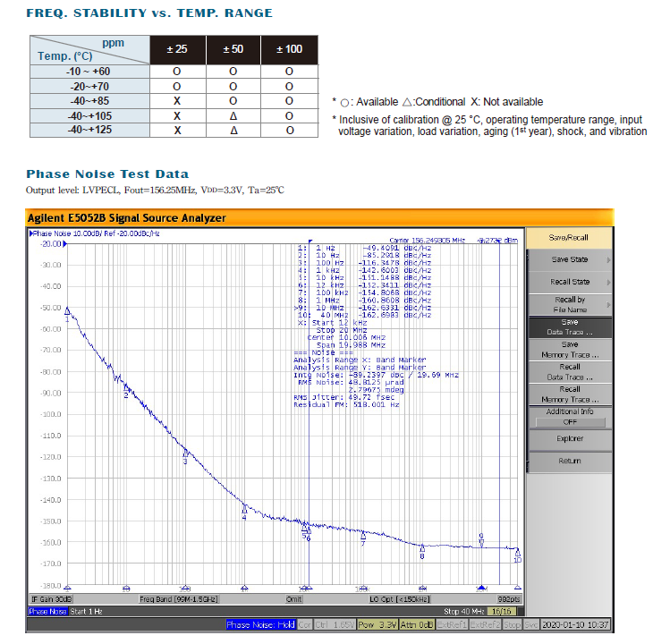The height and width of the screenshot is (644, 653).
Task: Click marker list row 100 kHz value
Action: 364,293
